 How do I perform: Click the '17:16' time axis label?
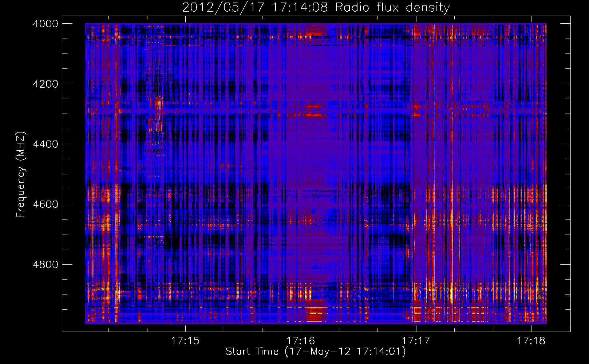click(301, 341)
